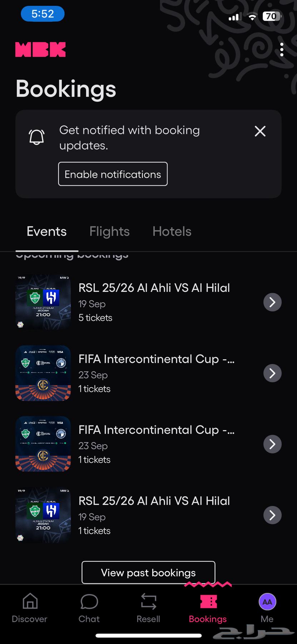Open first FIFA Intercontinental Cup booking arrow
Screen dimensions: 297x644
(272, 373)
